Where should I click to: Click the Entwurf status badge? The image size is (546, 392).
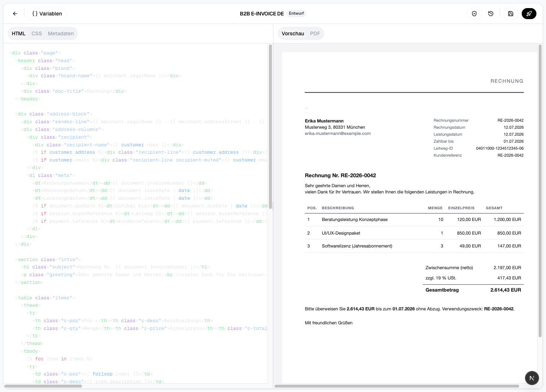[296, 14]
